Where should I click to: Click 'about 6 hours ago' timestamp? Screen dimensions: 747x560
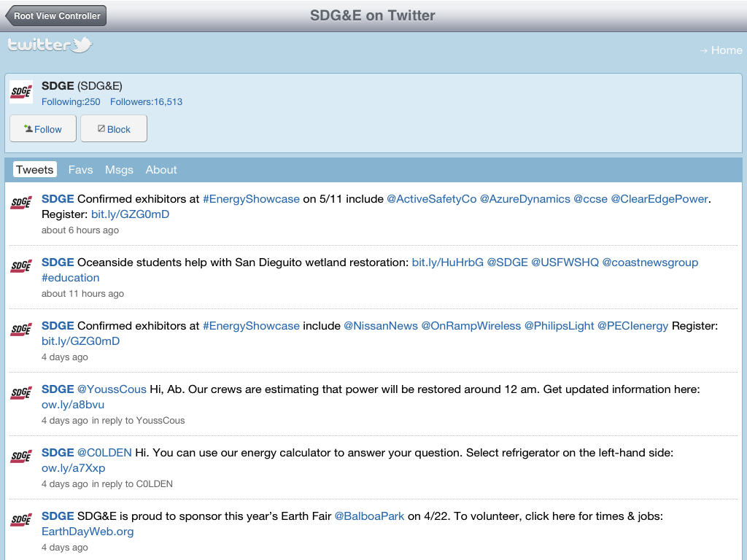[x=80, y=230]
